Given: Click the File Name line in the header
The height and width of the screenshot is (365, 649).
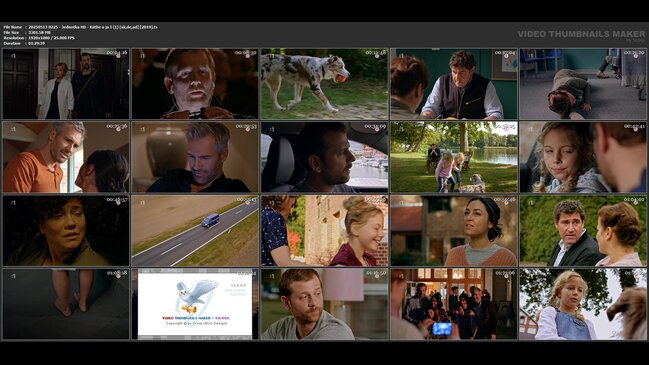Looking at the screenshot, I should [x=80, y=27].
